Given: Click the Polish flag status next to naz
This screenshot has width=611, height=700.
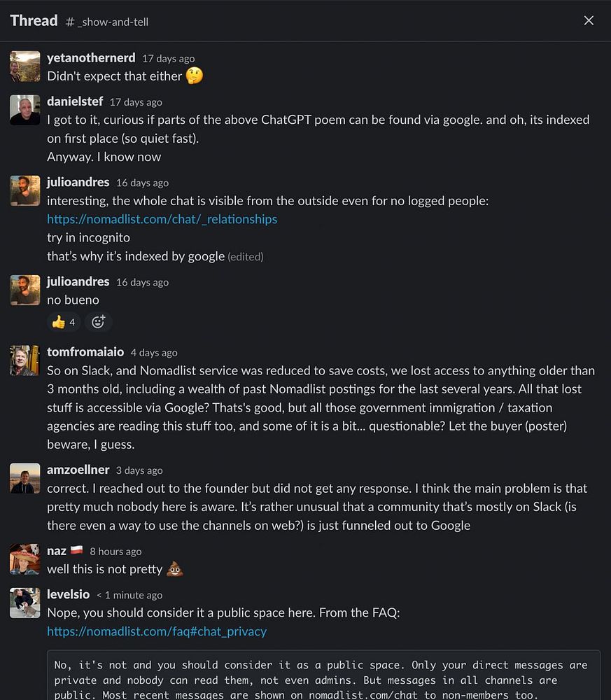Looking at the screenshot, I should click(77, 550).
